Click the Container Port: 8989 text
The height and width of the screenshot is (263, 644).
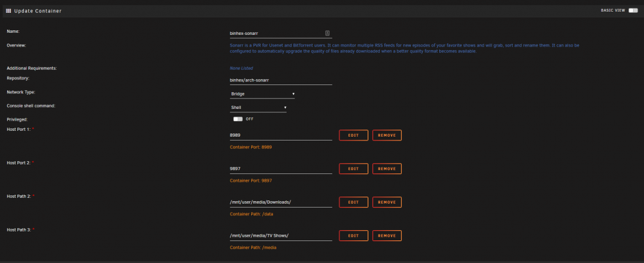pyautogui.click(x=251, y=147)
